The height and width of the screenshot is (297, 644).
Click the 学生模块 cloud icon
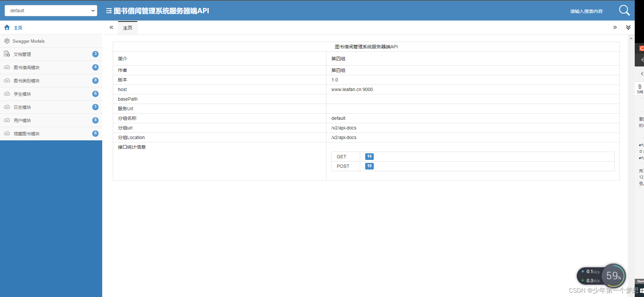pyautogui.click(x=7, y=94)
